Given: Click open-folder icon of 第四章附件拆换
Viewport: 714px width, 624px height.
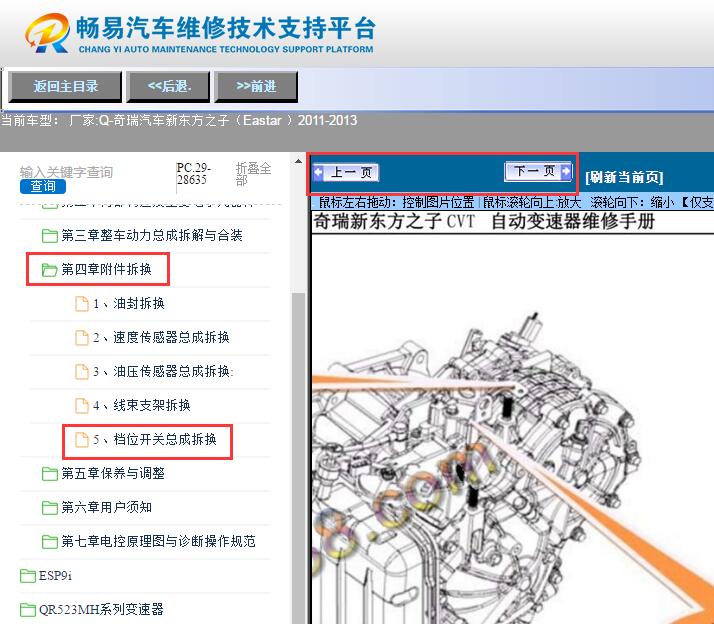Looking at the screenshot, I should coord(49,270).
